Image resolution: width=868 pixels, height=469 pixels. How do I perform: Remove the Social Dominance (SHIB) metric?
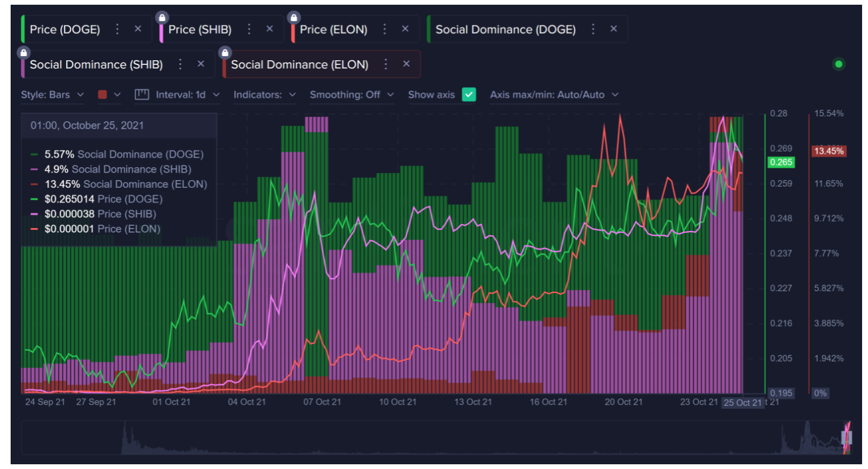[x=201, y=64]
